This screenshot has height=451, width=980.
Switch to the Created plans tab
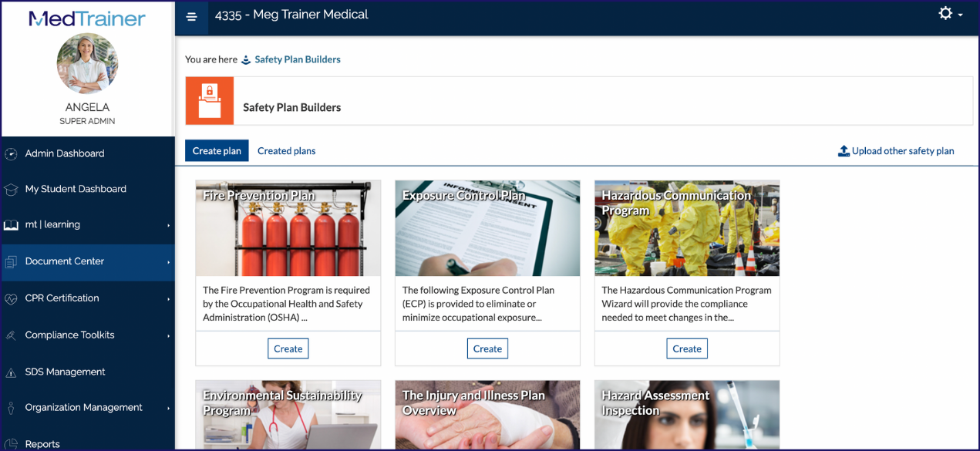tap(286, 151)
